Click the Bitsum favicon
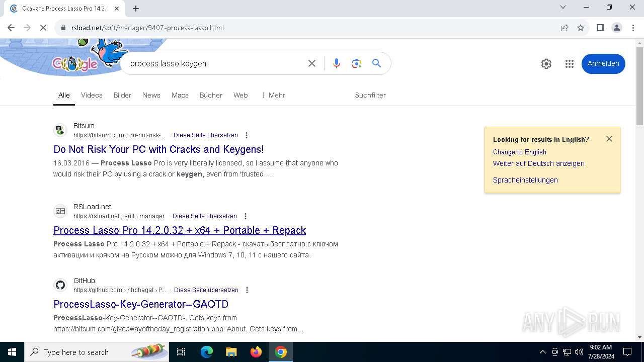 [60, 130]
